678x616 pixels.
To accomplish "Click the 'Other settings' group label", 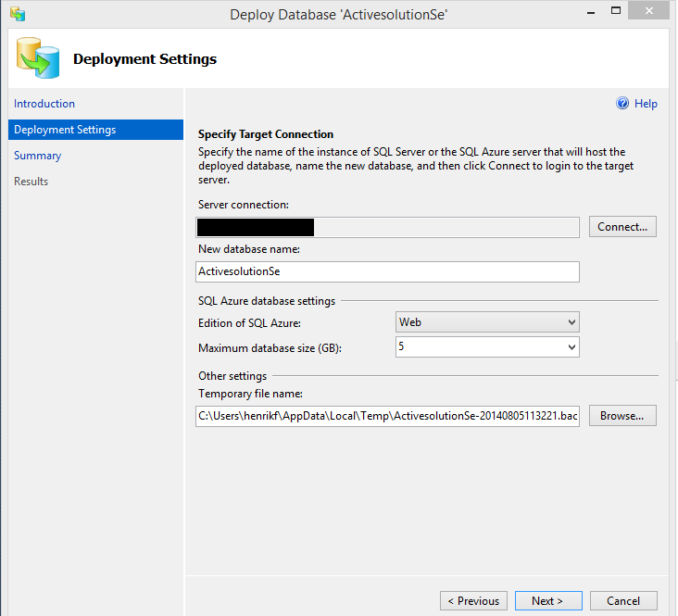I will (232, 376).
